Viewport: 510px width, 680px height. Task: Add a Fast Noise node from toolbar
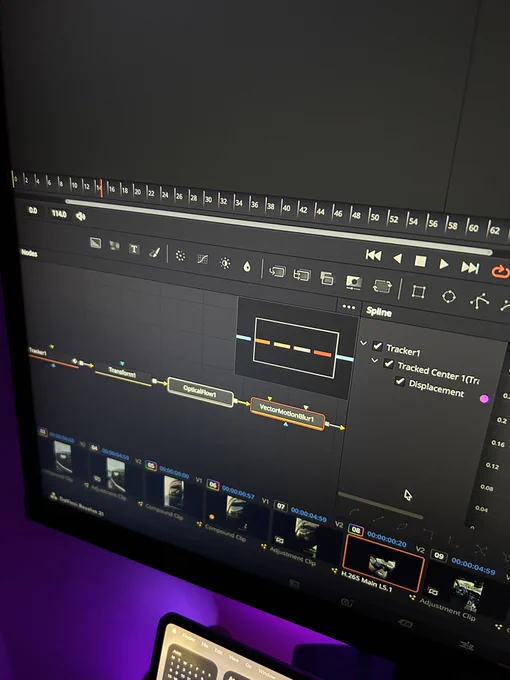(114, 246)
